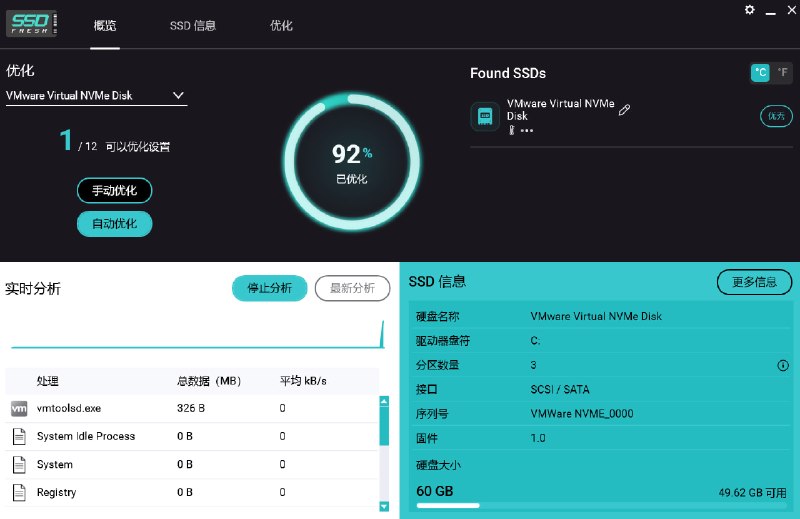Click the serial number VMWare NVME_0000
The width and height of the screenshot is (800, 519).
tap(582, 414)
